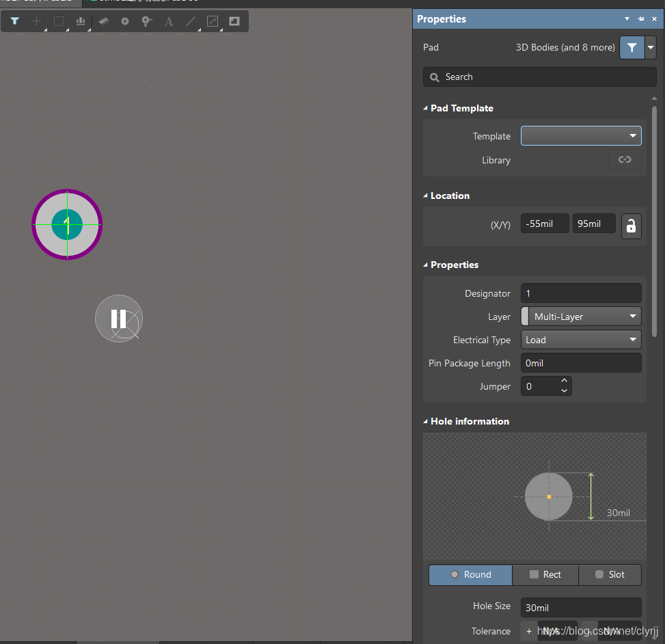Open the align objects tool

pos(81,21)
